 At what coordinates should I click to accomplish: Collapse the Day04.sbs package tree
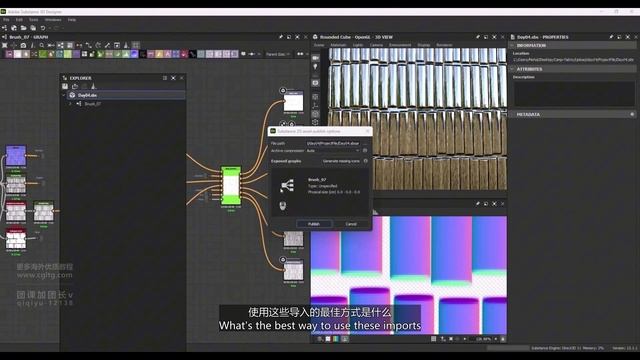[x=64, y=95]
